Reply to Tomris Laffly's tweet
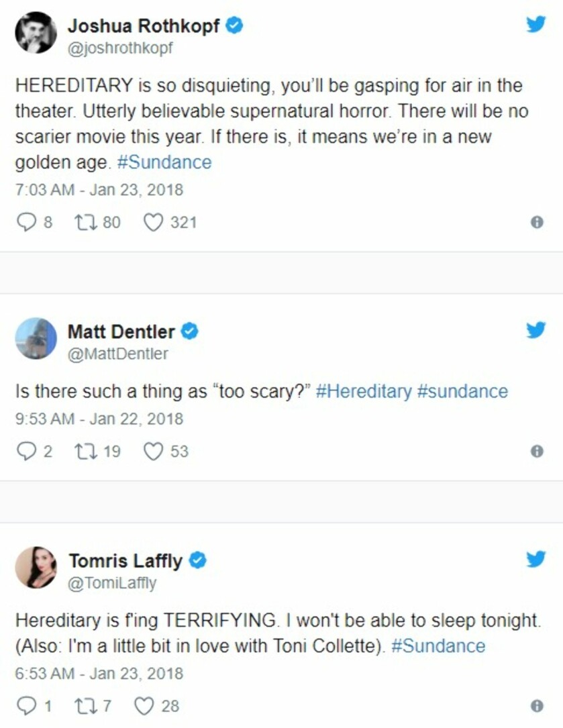This screenshot has width=563, height=728. point(26,706)
